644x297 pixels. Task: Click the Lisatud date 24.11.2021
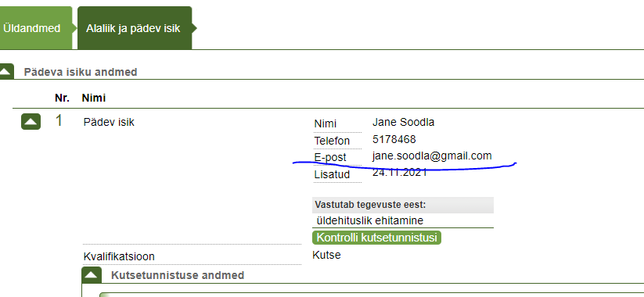click(x=400, y=173)
